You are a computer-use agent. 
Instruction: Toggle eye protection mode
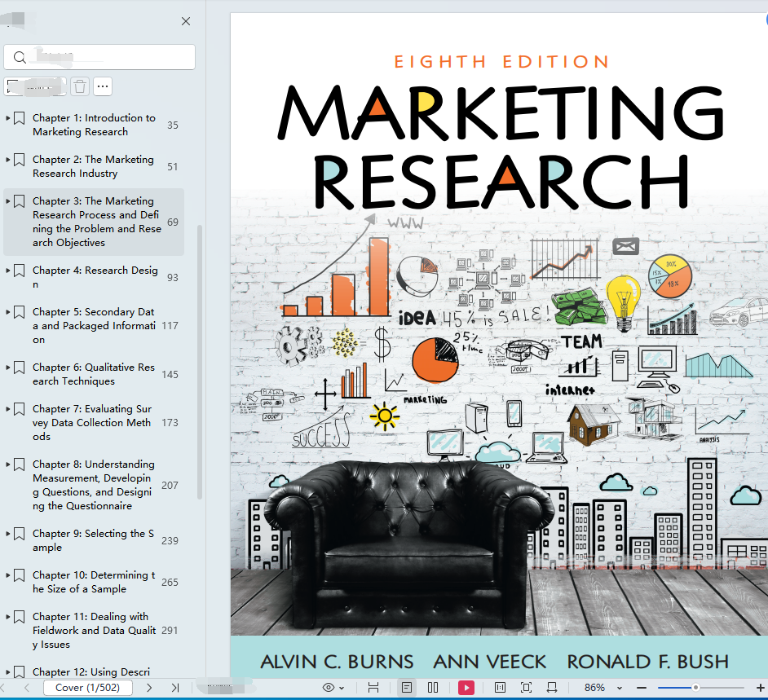pyautogui.click(x=329, y=688)
